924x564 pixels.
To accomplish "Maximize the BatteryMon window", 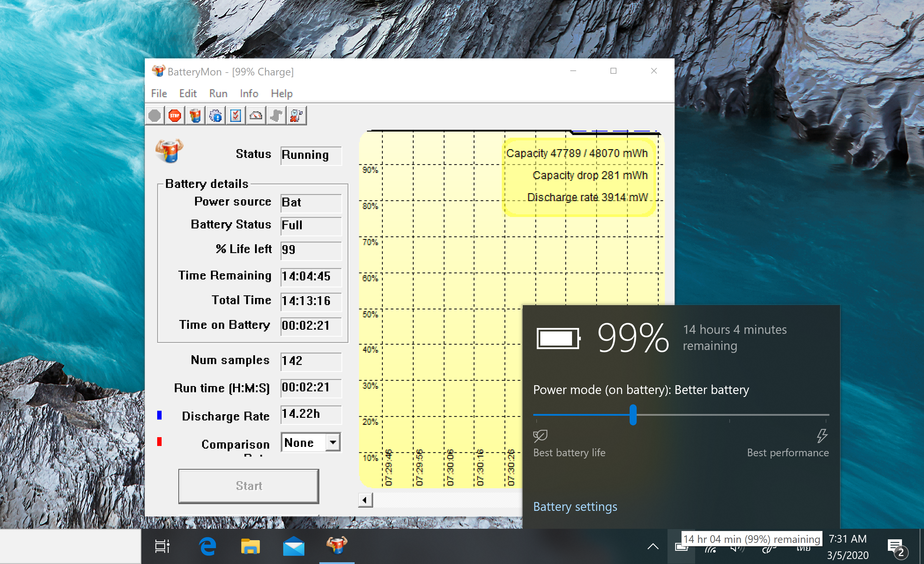I will (x=613, y=71).
